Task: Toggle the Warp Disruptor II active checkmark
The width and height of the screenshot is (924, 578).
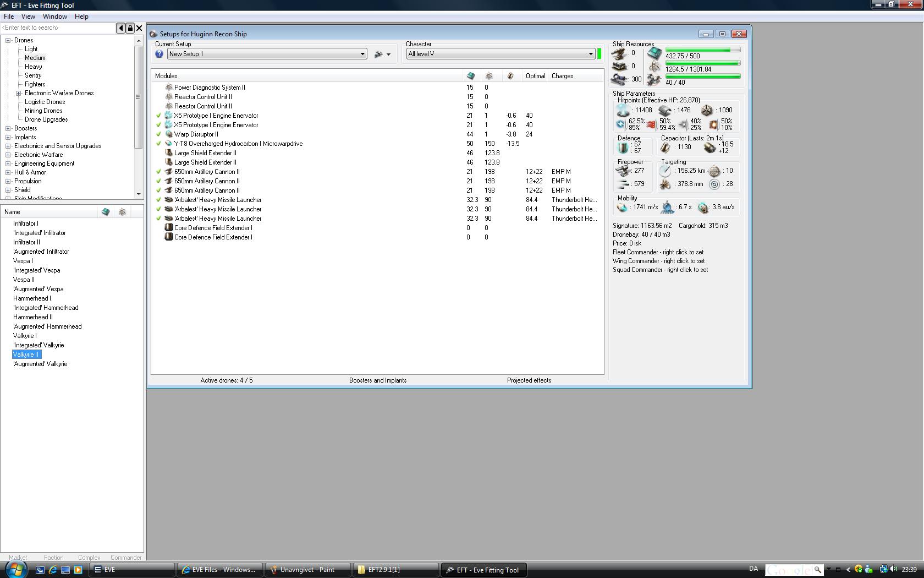Action: 158,134
